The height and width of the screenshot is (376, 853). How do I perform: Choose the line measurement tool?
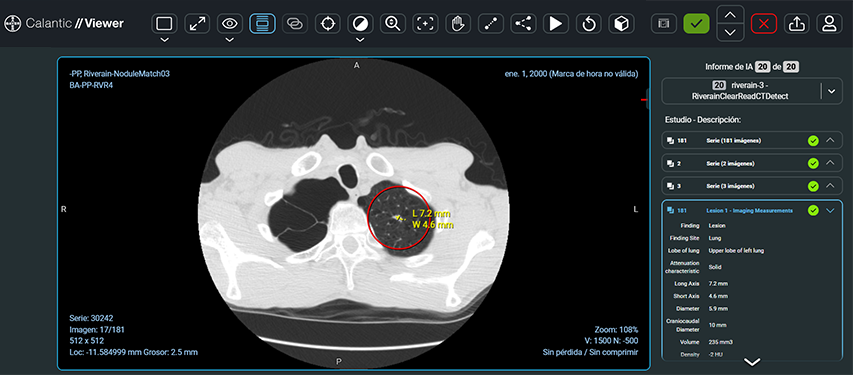[491, 23]
